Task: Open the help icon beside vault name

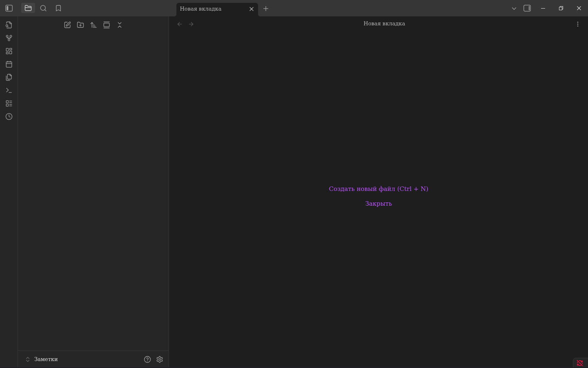Action: [x=147, y=359]
